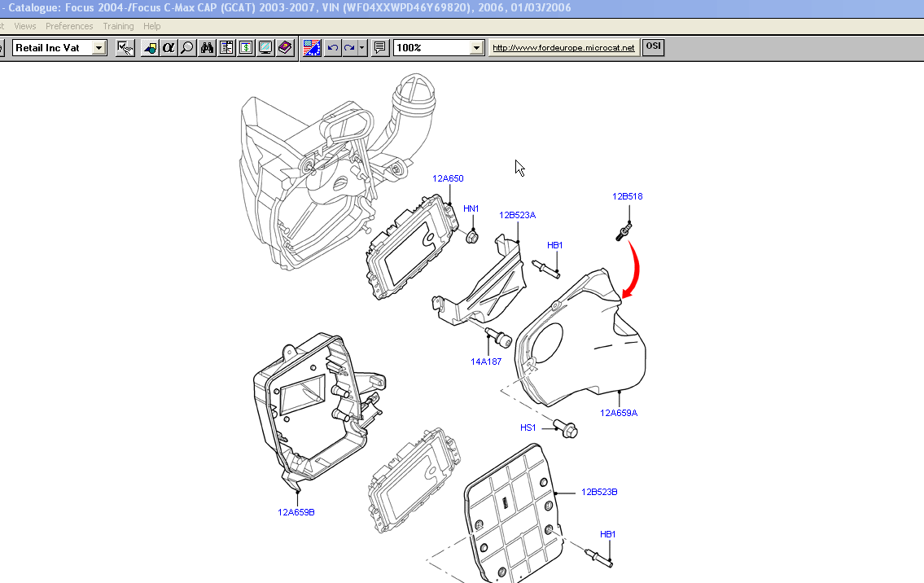Click the alpha symbol toolbar icon

click(x=169, y=48)
